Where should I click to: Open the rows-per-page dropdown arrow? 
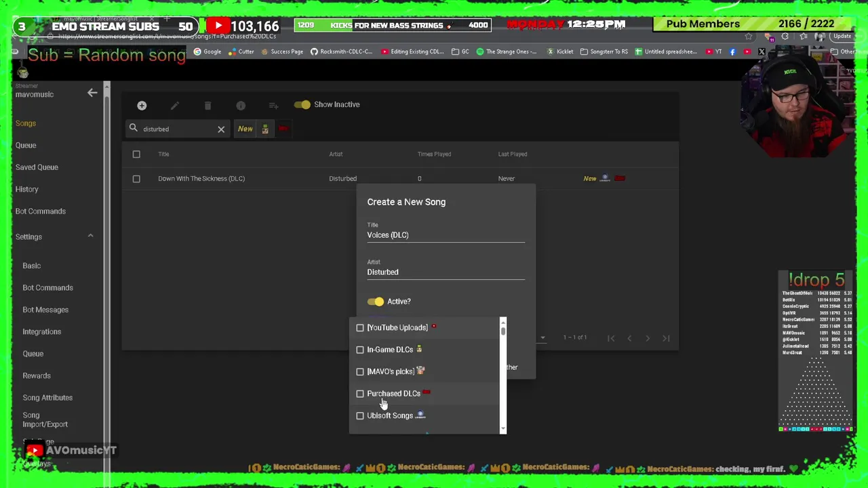coord(542,338)
